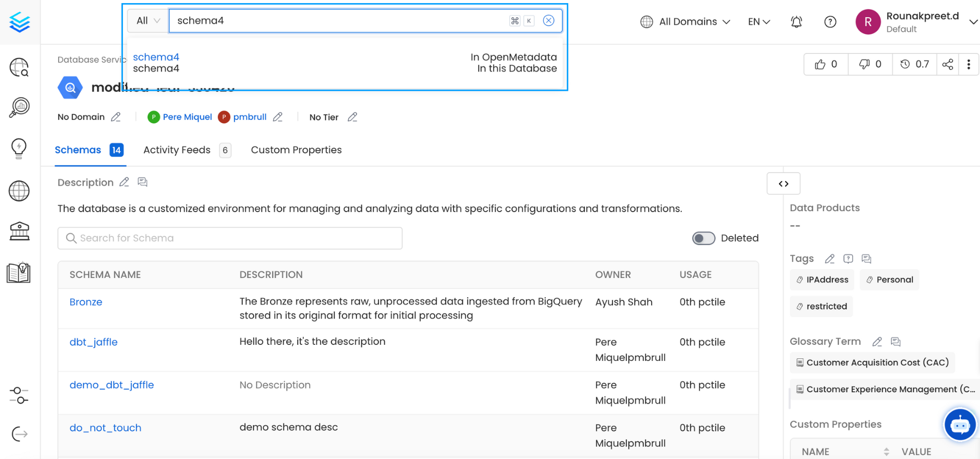
Task: Open Data Quality magnifier-chart sidebar icon
Action: tap(19, 107)
